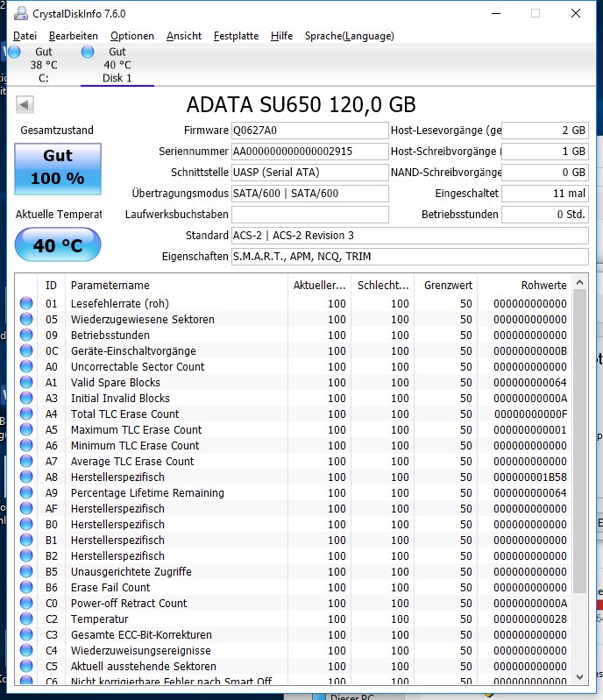Viewport: 603px width, 700px height.
Task: Click the Host-Schreibvorgänge value 1 GB
Action: point(545,152)
